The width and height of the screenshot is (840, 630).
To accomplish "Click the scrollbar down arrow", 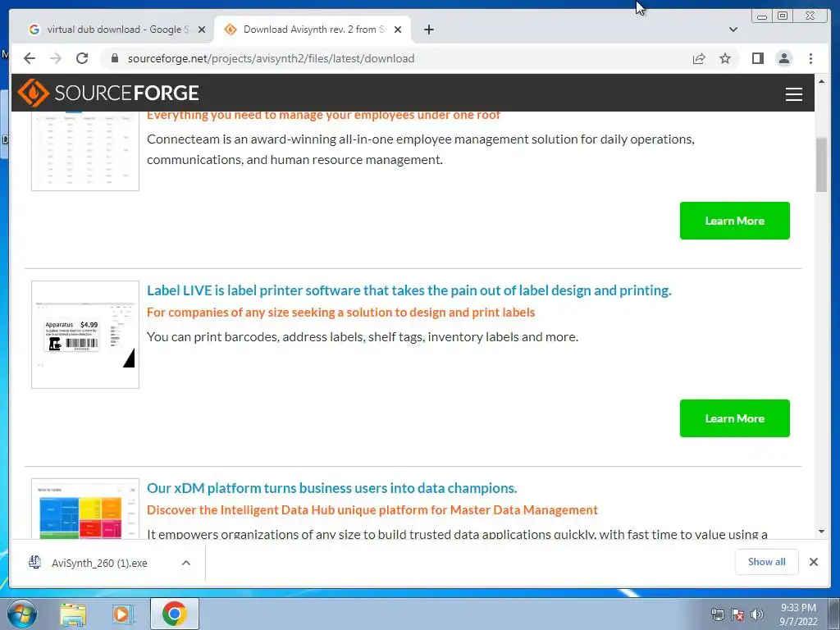I will (x=821, y=532).
